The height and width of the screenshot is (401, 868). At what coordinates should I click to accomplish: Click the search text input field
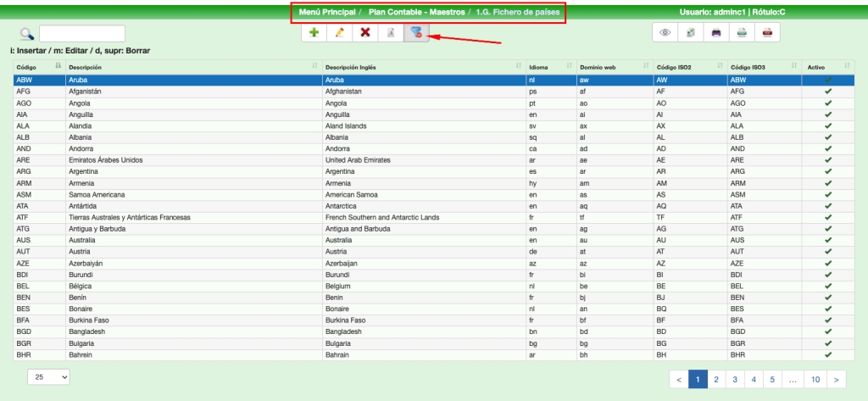pyautogui.click(x=81, y=34)
